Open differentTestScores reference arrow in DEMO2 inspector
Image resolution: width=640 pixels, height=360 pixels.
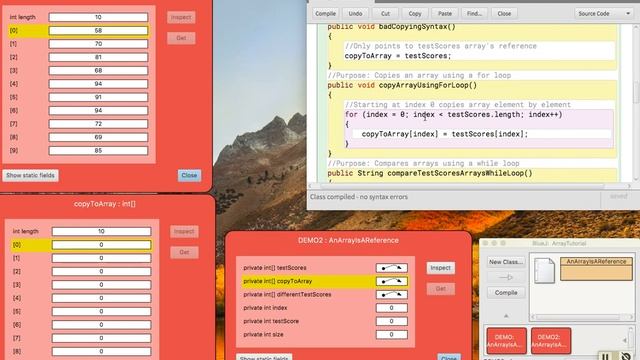391,294
